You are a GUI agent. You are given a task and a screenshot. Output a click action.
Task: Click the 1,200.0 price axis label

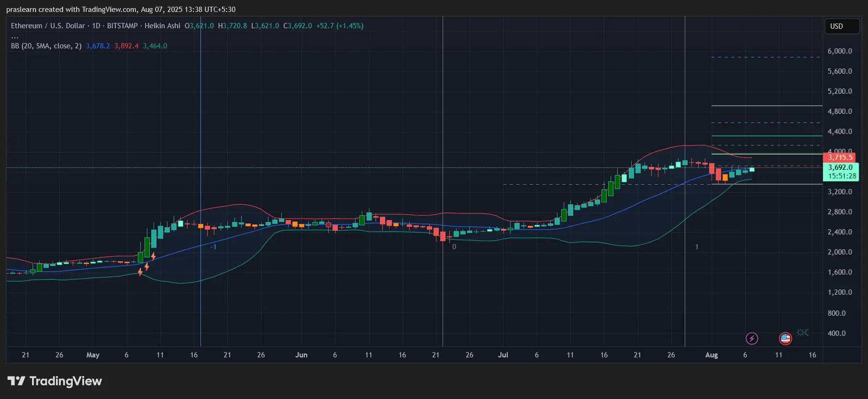pyautogui.click(x=840, y=292)
